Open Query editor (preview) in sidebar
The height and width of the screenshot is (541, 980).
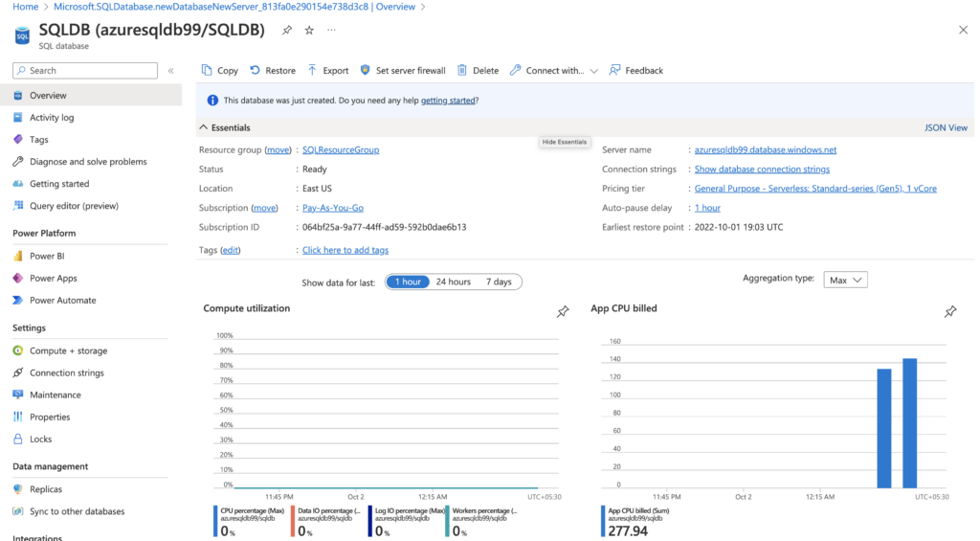coord(74,206)
